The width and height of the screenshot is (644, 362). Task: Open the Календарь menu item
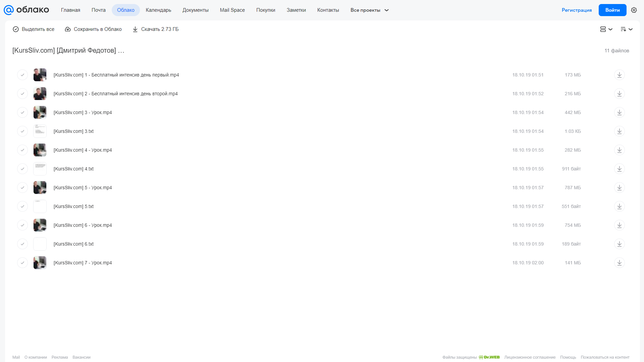tap(158, 10)
